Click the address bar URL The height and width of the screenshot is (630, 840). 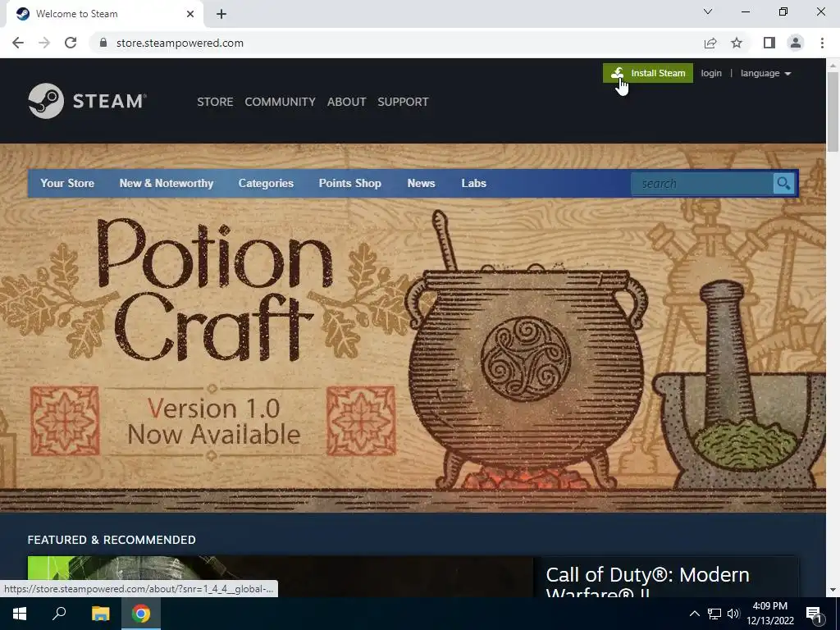(180, 43)
